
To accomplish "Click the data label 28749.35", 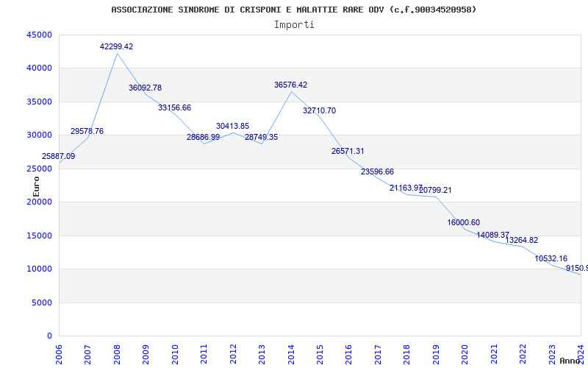I will pos(262,137).
